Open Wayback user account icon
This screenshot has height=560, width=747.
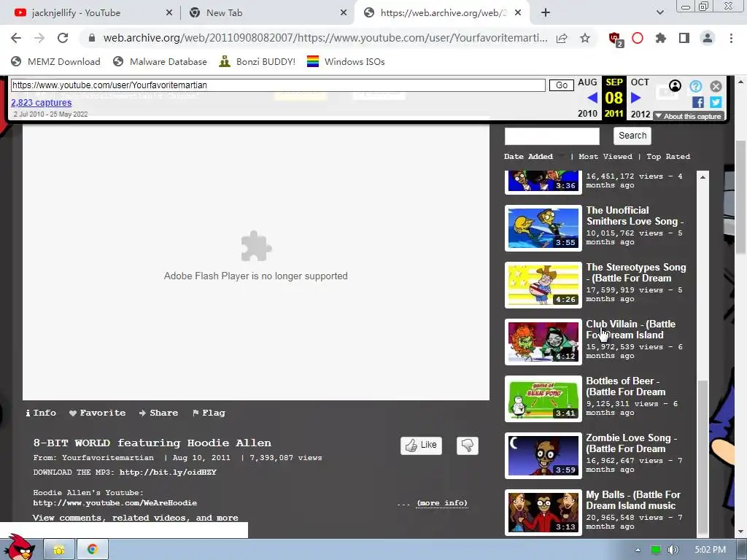coord(675,86)
